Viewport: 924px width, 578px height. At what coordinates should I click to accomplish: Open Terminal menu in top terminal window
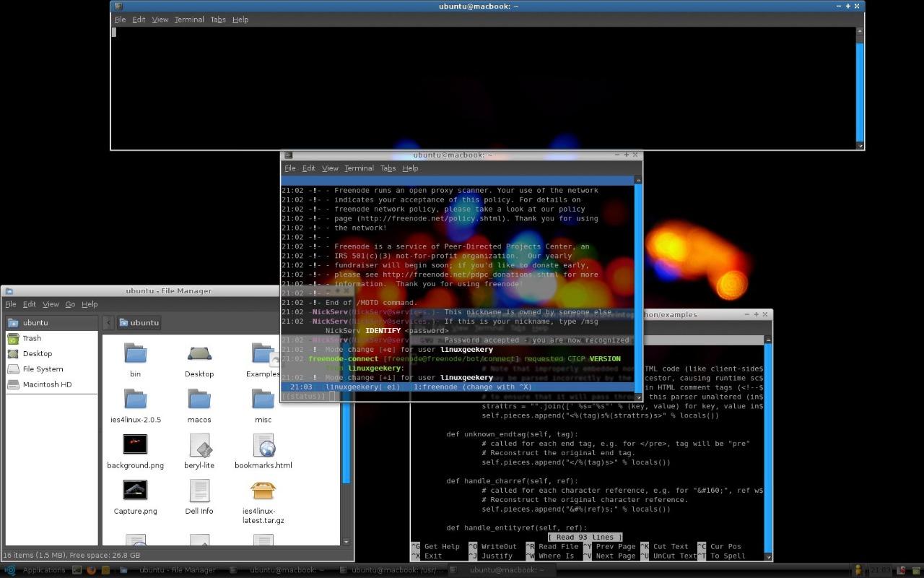pos(189,20)
